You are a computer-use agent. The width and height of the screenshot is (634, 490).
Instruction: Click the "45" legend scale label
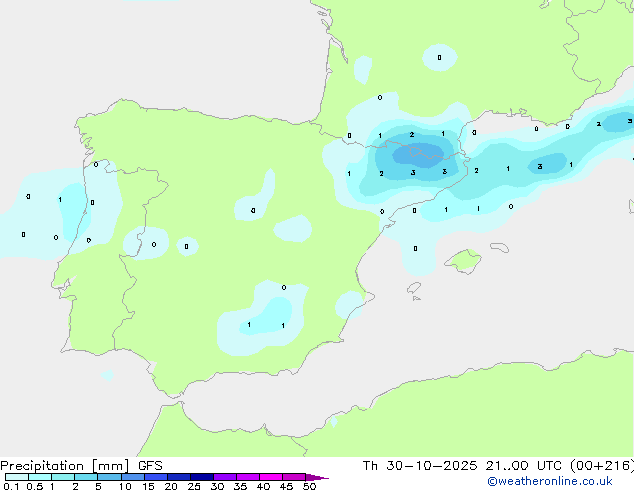(x=286, y=486)
